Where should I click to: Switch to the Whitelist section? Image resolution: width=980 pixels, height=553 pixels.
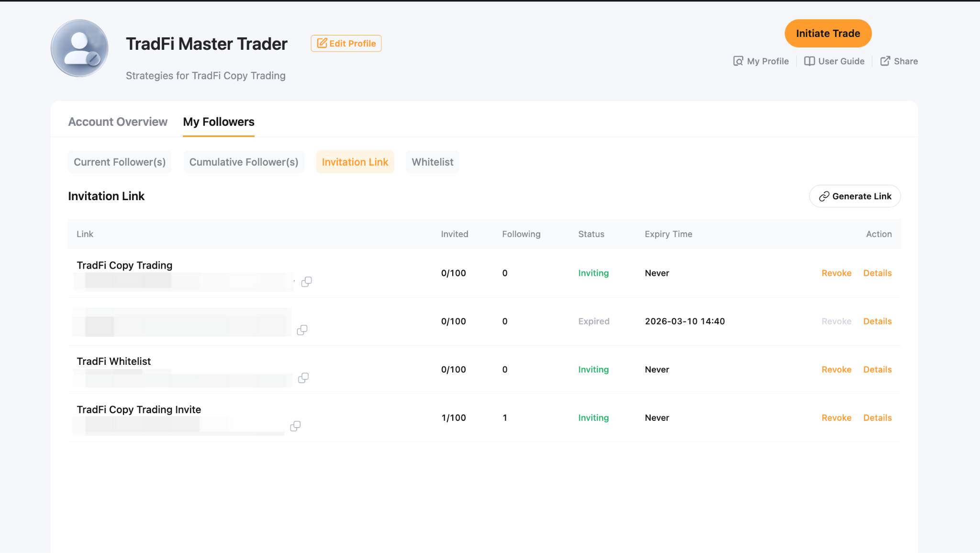[x=432, y=162]
